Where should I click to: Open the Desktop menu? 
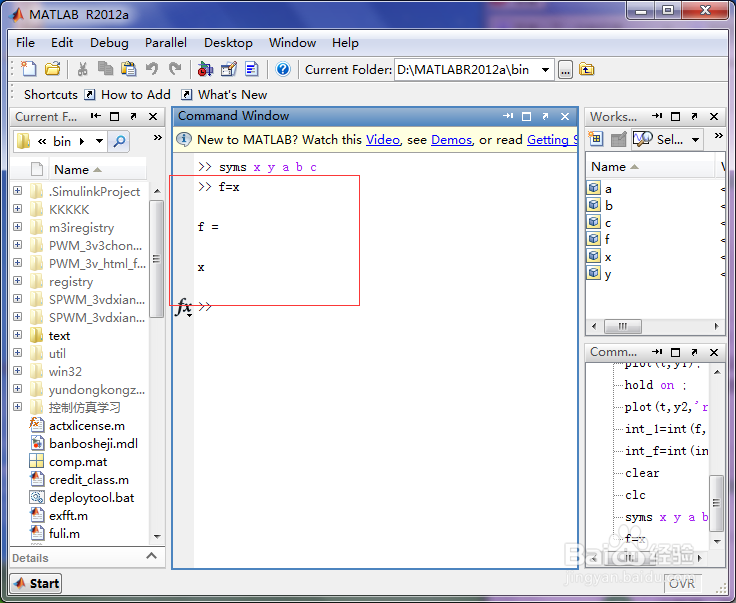(x=228, y=43)
